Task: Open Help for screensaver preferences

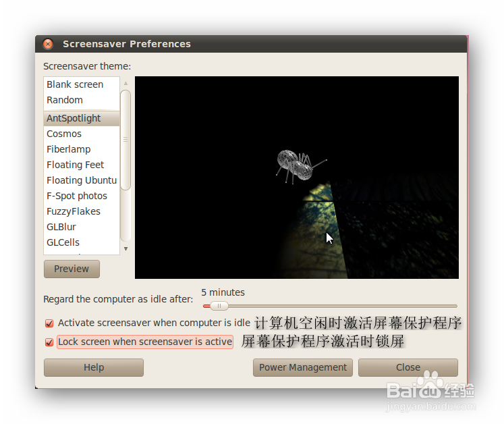Action: [x=94, y=367]
